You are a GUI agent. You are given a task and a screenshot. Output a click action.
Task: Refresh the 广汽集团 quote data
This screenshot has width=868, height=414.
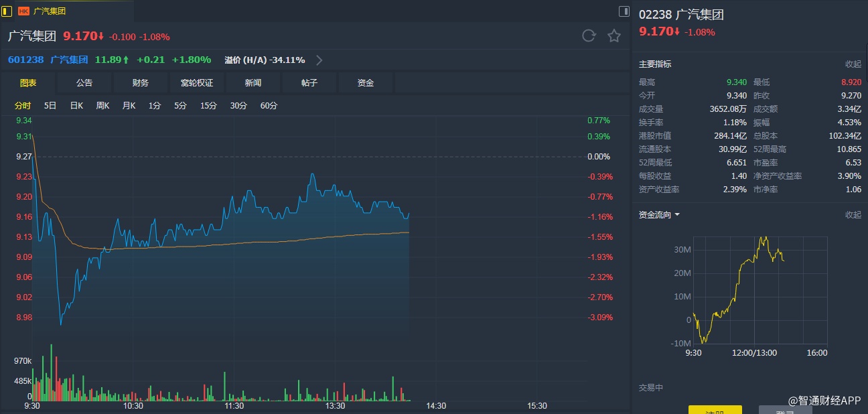click(589, 36)
